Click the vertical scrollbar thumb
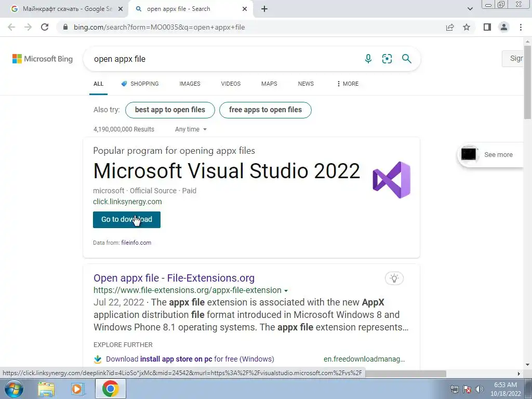532x399 pixels. [x=527, y=82]
